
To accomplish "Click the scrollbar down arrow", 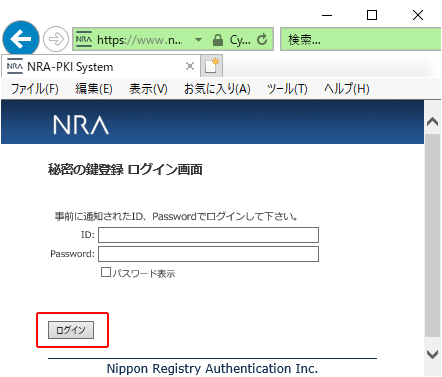I will pos(433,354).
